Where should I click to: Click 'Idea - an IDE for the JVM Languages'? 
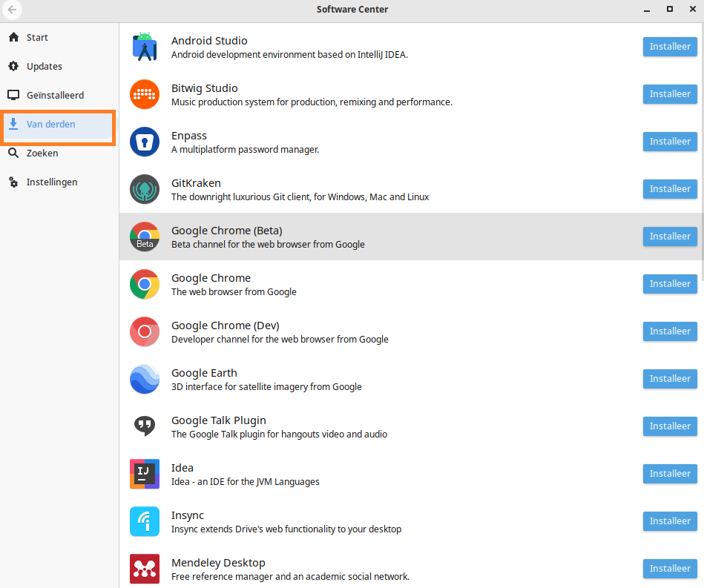click(246, 482)
